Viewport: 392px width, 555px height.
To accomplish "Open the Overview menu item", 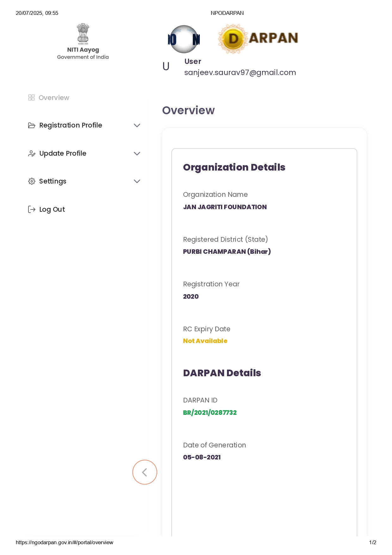I will point(54,98).
